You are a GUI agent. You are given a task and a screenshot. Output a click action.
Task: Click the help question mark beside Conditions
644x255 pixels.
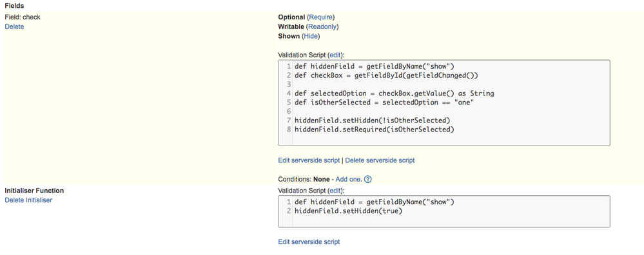368,179
